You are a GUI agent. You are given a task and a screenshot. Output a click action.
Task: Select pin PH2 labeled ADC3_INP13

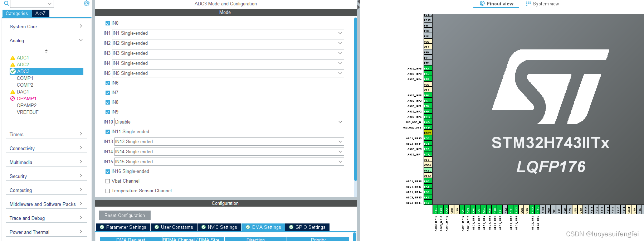(x=428, y=197)
